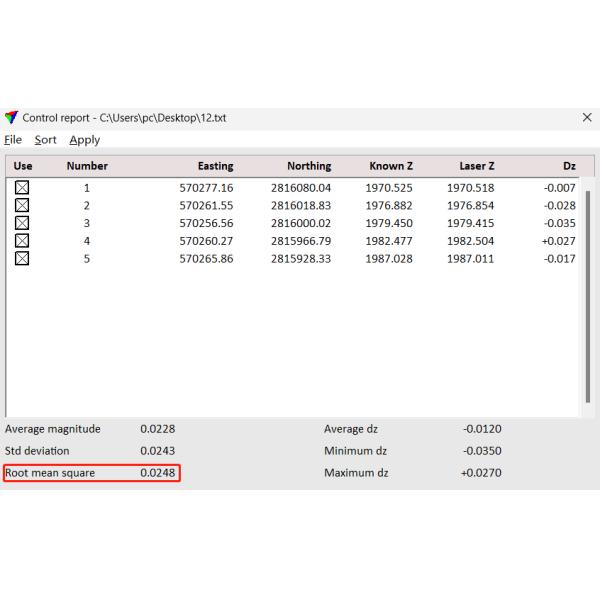This screenshot has width=600, height=600.
Task: Click the Number column header
Action: pos(87,166)
